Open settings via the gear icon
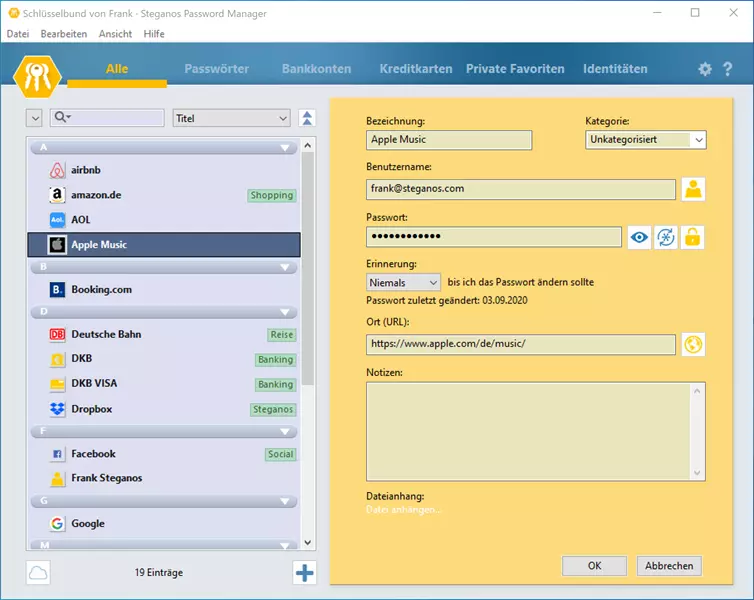This screenshot has height=600, width=754. [705, 69]
